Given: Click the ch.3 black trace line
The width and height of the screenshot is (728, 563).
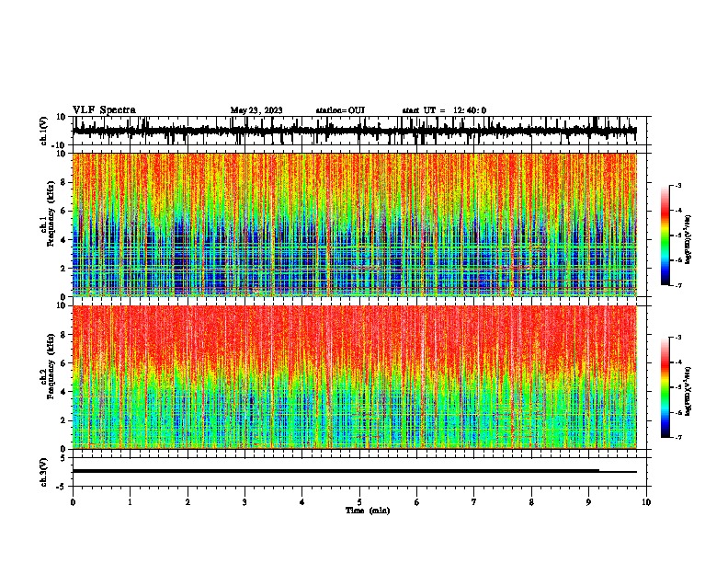Looking at the screenshot, I should click(354, 471).
